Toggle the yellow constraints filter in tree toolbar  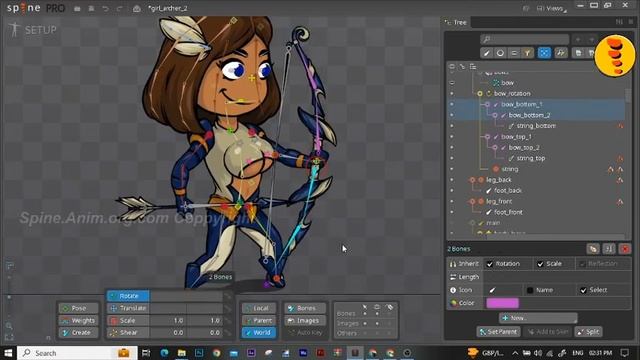527,53
